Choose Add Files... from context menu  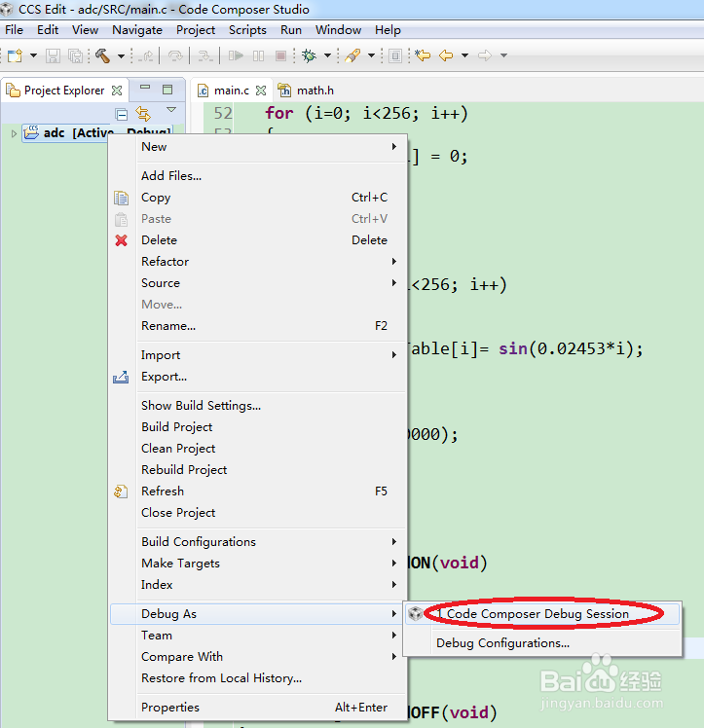tap(258, 176)
